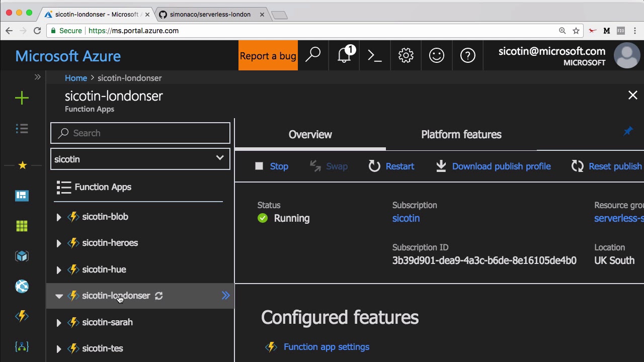The image size is (644, 362).
Task: Click the Report a bug button
Action: 268,55
